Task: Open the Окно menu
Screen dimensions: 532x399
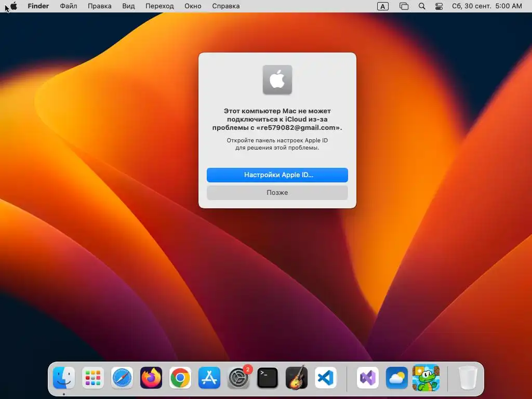Action: pyautogui.click(x=193, y=6)
